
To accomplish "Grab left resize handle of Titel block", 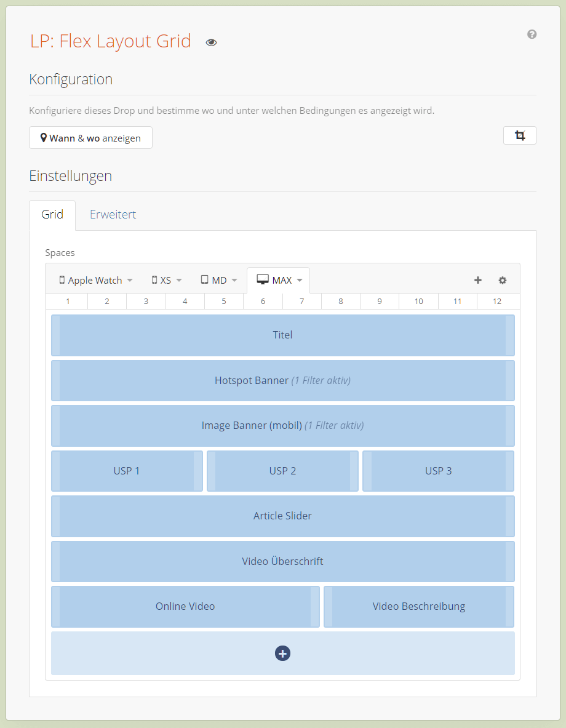I will (56, 335).
